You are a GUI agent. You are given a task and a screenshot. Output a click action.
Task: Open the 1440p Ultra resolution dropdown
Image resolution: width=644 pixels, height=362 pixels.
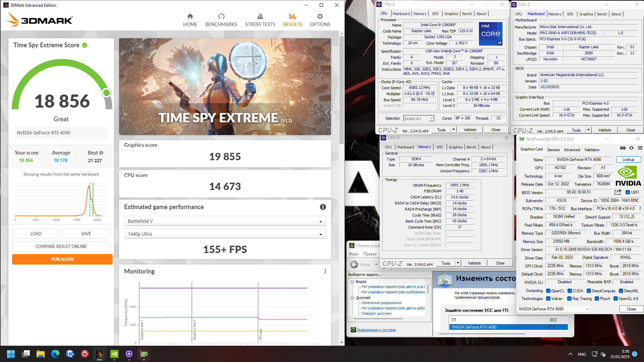[225, 234]
